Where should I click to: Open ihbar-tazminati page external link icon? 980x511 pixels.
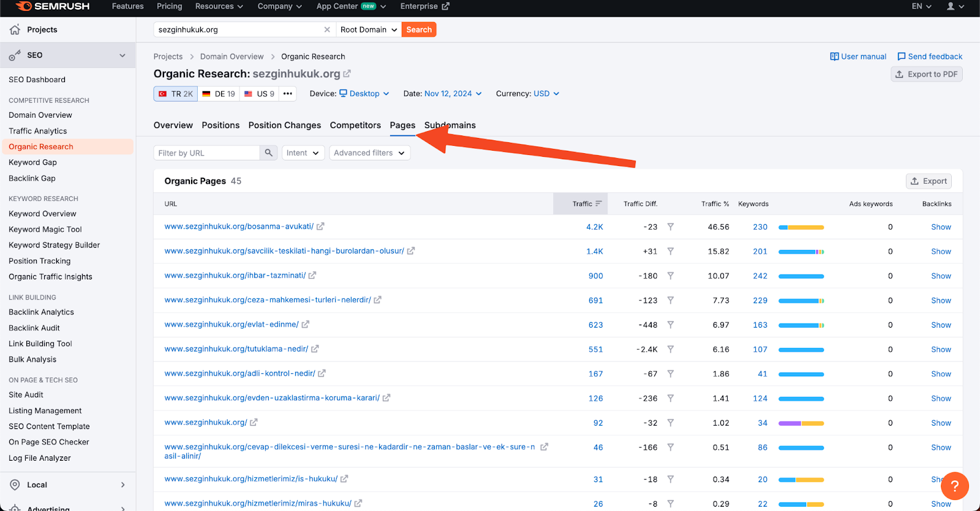point(312,275)
